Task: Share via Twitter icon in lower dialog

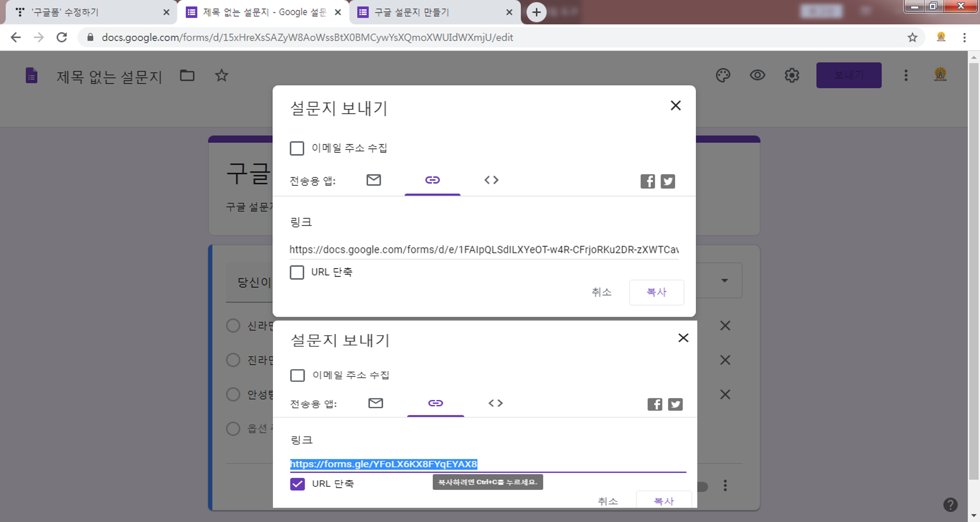Action: [x=675, y=404]
